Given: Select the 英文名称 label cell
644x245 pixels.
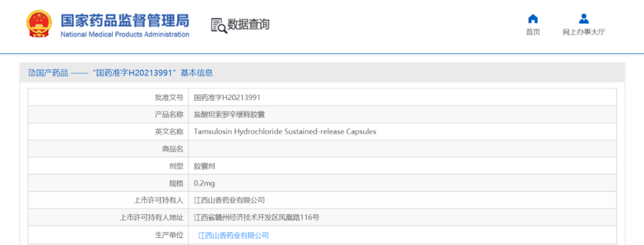Looking at the screenshot, I should [x=108, y=132].
